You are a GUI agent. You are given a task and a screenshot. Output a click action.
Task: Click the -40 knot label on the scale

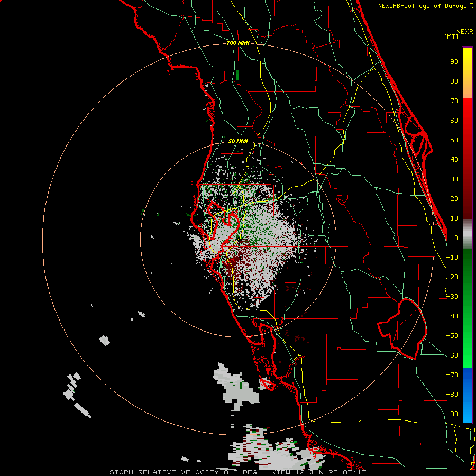click(x=452, y=316)
